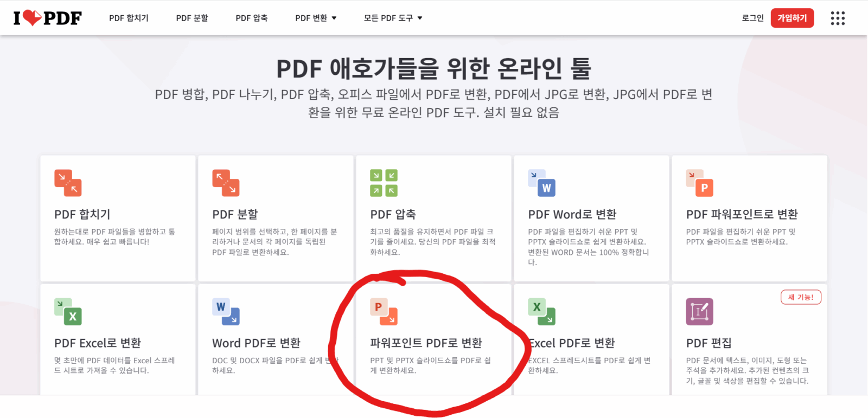This screenshot has height=418, width=868.
Task: Open the PDF 압축 card title
Action: pyautogui.click(x=393, y=214)
